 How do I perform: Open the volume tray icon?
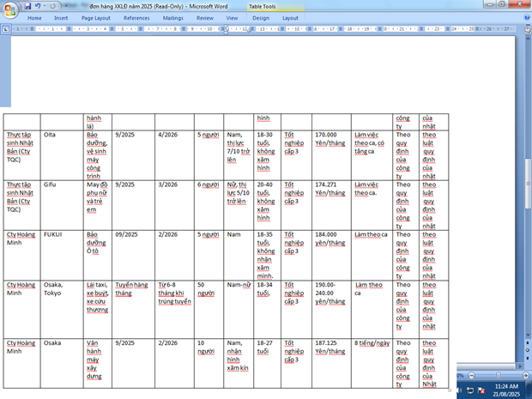[459, 390]
